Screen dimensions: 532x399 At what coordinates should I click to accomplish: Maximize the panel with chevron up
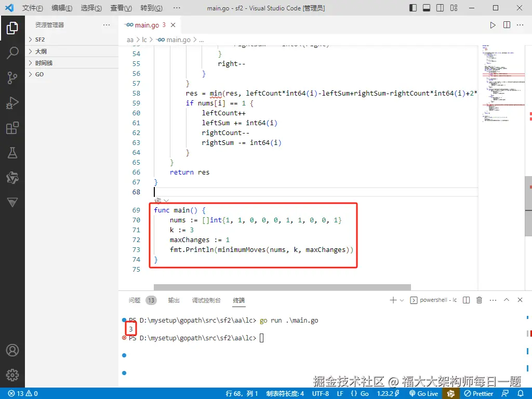507,300
